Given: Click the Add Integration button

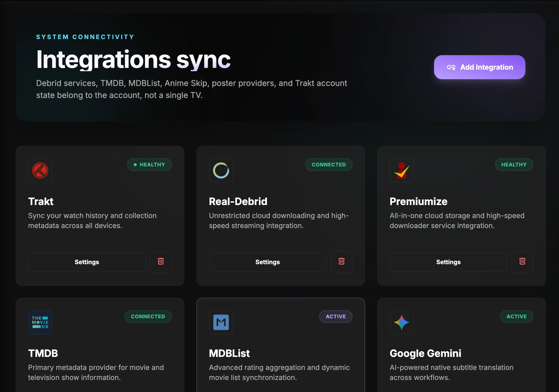Looking at the screenshot, I should point(479,67).
